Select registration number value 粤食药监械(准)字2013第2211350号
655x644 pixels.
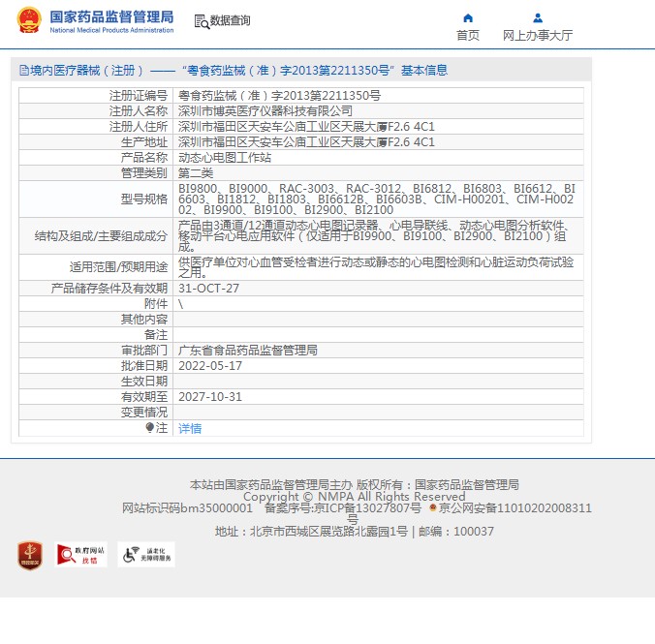pyautogui.click(x=279, y=96)
